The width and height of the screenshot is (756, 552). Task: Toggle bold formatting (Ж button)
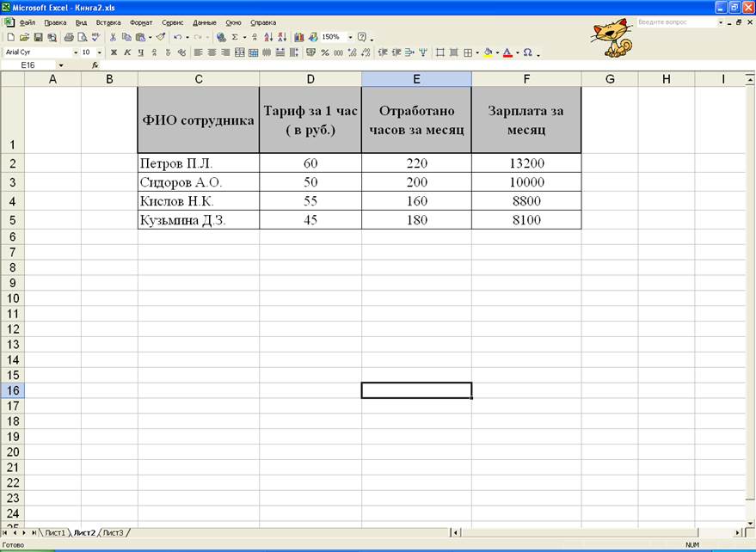pos(114,52)
